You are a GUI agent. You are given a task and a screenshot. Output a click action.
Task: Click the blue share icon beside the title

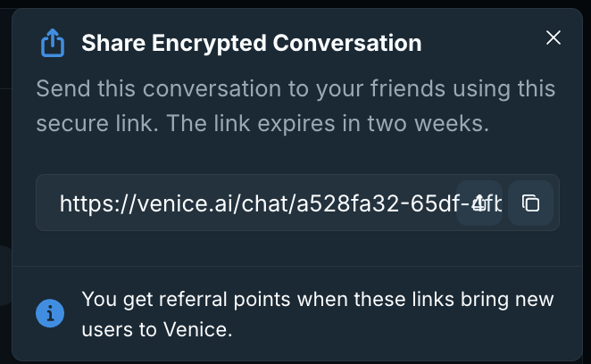pyautogui.click(x=53, y=43)
